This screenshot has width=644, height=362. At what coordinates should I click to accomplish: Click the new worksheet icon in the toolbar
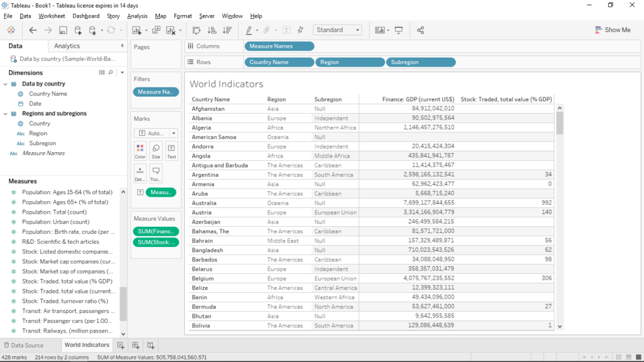(136, 30)
